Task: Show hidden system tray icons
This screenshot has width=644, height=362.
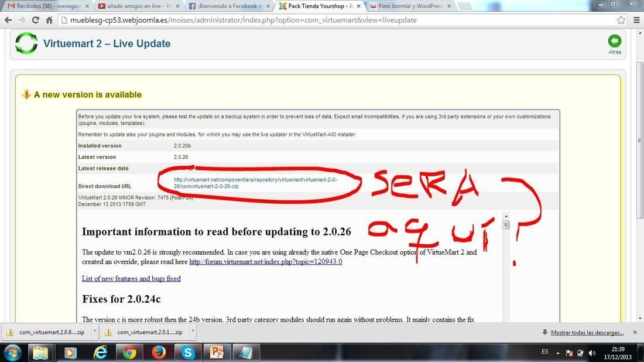Action: [x=558, y=353]
